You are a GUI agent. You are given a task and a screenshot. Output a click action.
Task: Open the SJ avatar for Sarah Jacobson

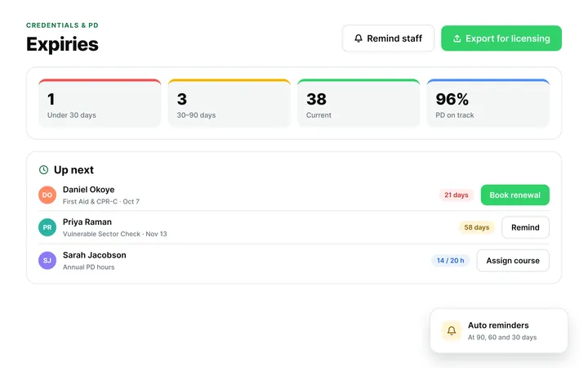47,260
